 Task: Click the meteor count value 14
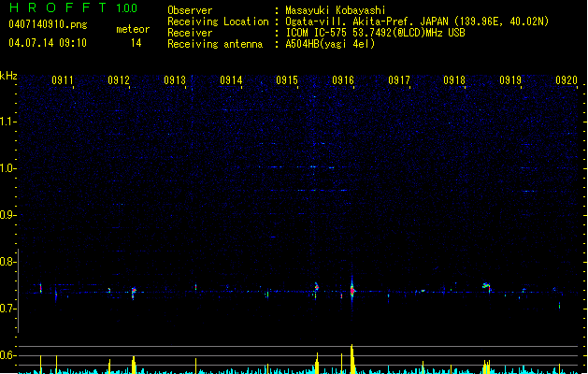136,43
